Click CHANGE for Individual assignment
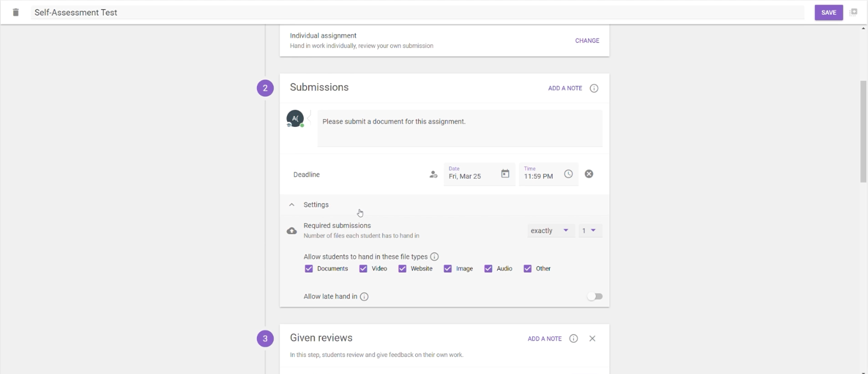This screenshot has height=374, width=868. pyautogui.click(x=587, y=40)
